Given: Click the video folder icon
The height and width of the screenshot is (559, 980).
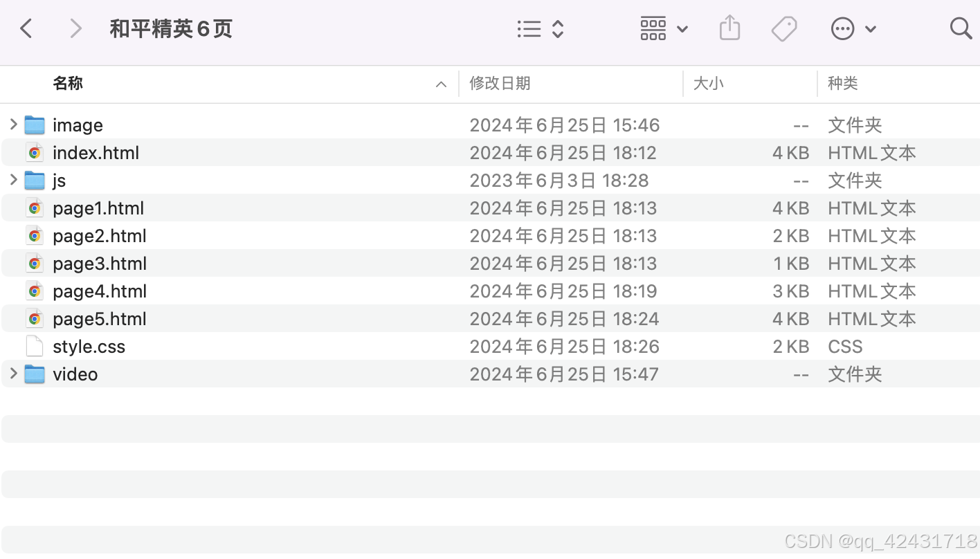Looking at the screenshot, I should pyautogui.click(x=35, y=374).
